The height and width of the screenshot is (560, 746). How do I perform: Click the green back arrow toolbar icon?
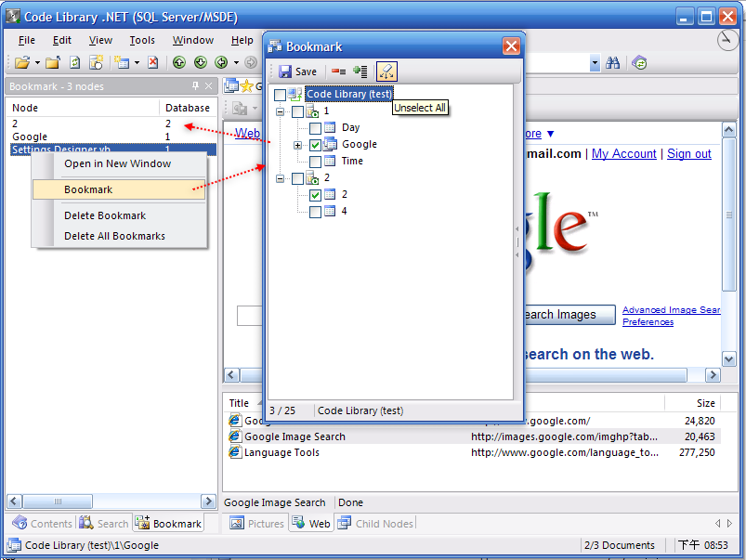221,62
